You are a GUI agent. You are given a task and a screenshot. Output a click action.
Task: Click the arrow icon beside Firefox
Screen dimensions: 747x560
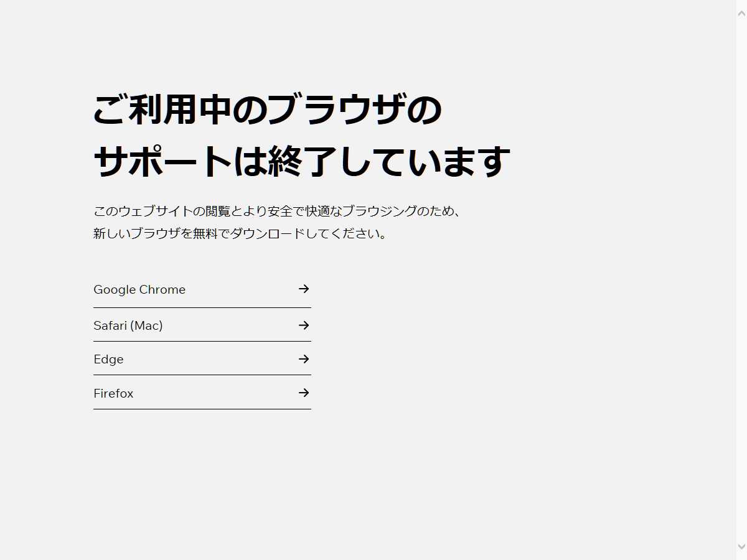pyautogui.click(x=304, y=393)
